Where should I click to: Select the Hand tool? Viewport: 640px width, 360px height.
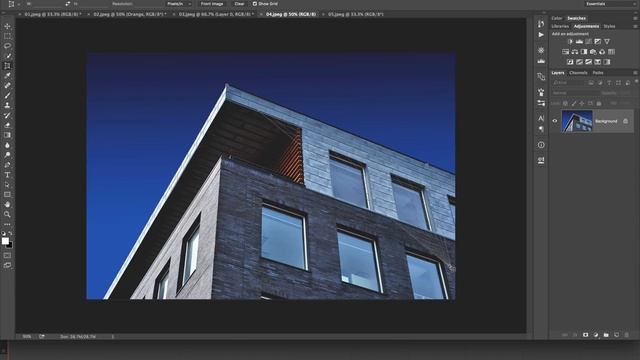[7, 204]
